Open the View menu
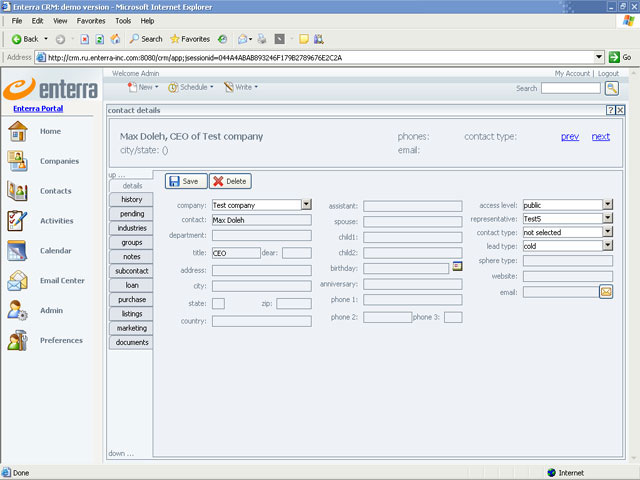This screenshot has height=480, width=640. 60,21
